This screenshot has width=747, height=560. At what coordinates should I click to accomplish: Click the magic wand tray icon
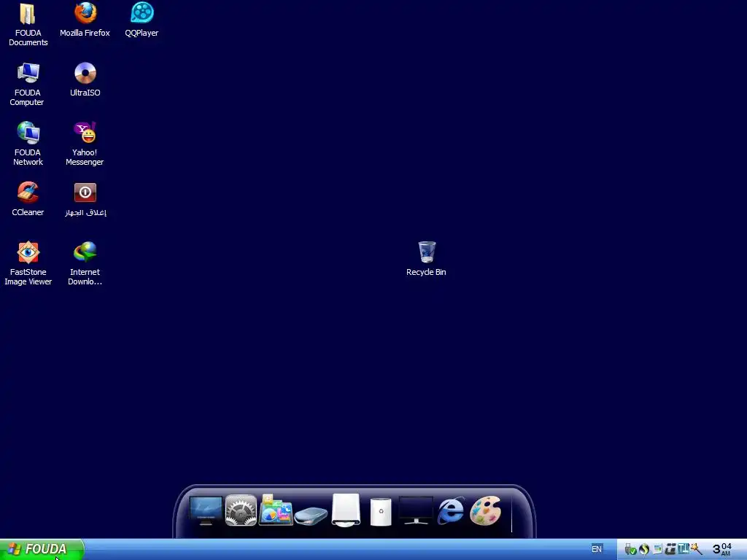coord(696,549)
